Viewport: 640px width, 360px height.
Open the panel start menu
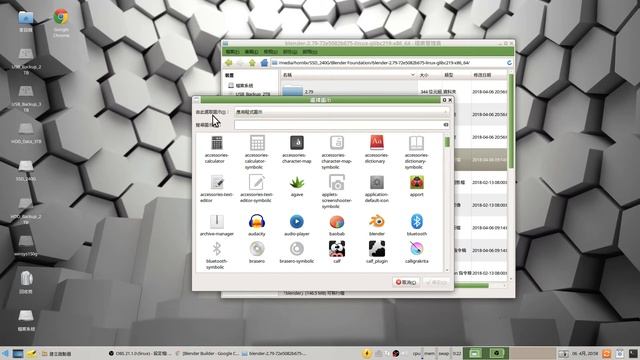click(5, 353)
